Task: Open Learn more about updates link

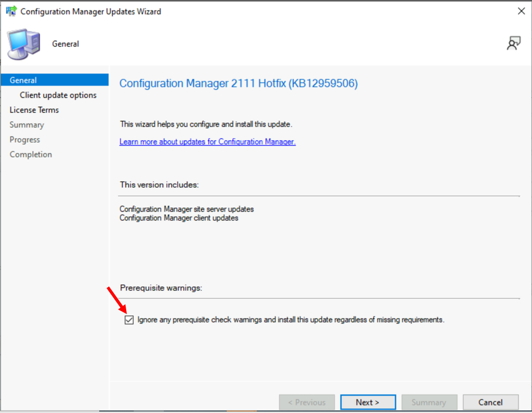Action: [208, 142]
